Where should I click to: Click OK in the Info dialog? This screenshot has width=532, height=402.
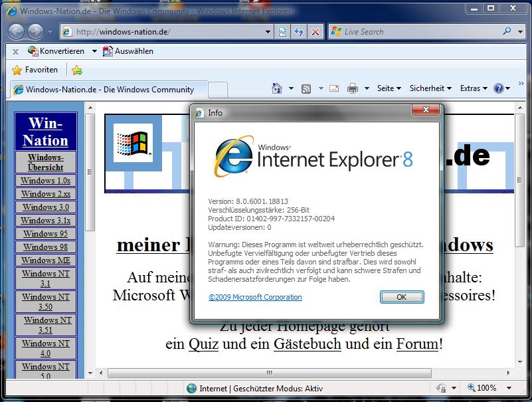[401, 297]
